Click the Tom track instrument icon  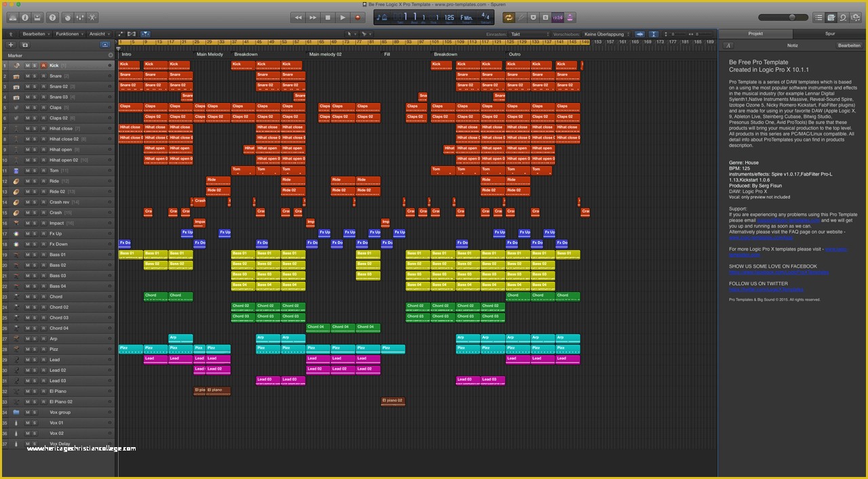[x=16, y=171]
